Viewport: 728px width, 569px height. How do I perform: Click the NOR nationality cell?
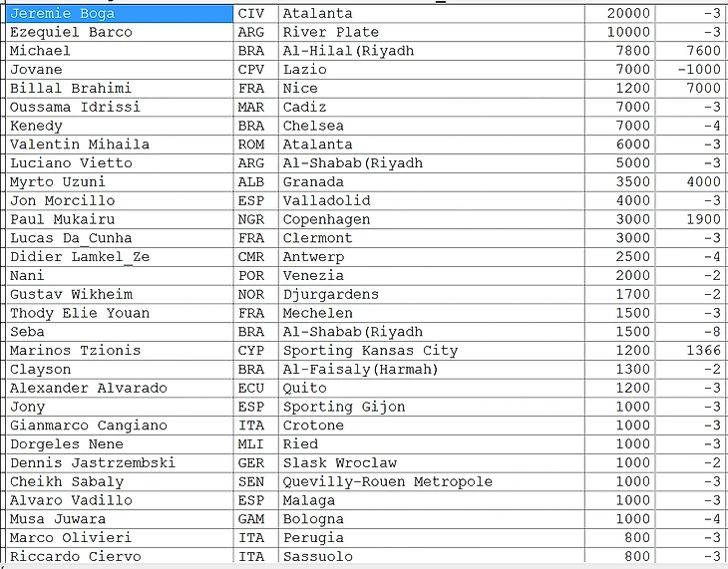pyautogui.click(x=256, y=295)
